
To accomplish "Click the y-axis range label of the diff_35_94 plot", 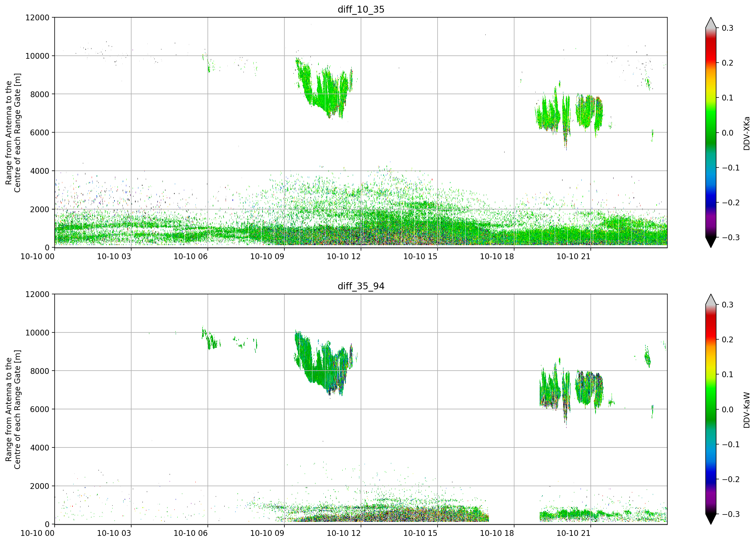I will pos(13,409).
